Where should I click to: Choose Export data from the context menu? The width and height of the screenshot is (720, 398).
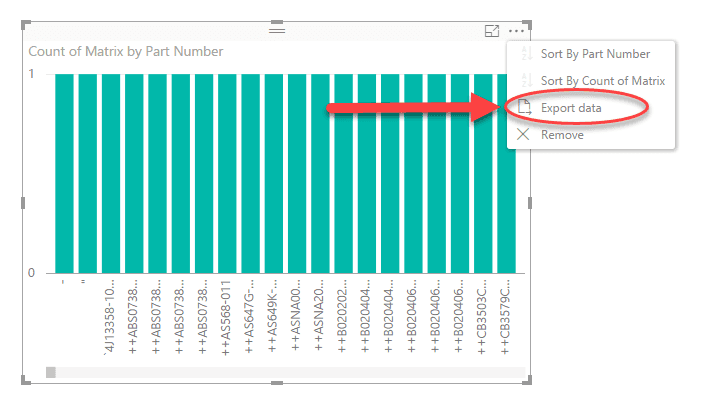tap(571, 108)
